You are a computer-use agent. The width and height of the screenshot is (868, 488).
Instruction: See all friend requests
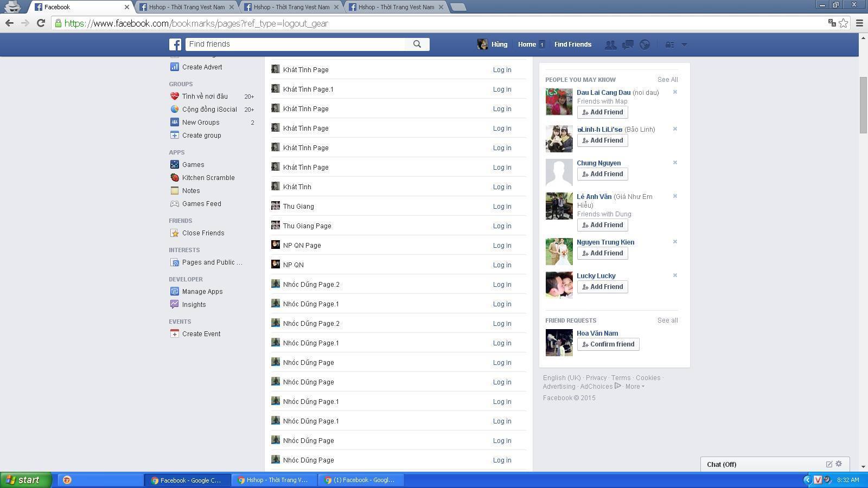click(667, 320)
